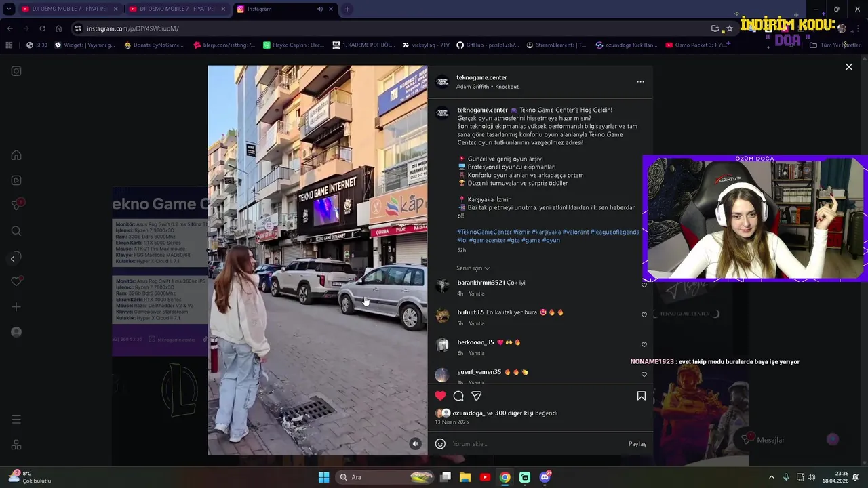
Task: Close the Instagram post overlay
Action: [x=848, y=67]
